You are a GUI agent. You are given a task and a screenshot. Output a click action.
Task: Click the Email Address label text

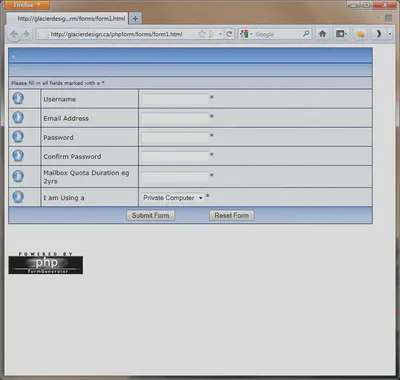click(66, 118)
